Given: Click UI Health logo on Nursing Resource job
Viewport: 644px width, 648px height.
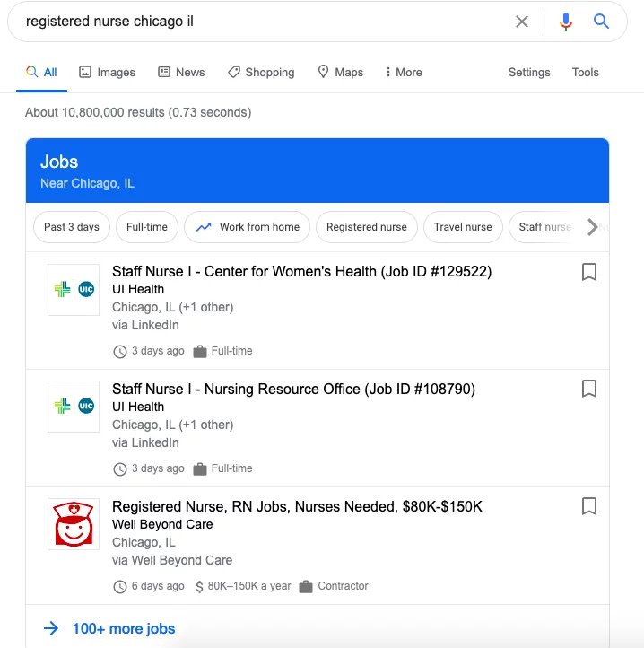Looking at the screenshot, I should [x=74, y=407].
